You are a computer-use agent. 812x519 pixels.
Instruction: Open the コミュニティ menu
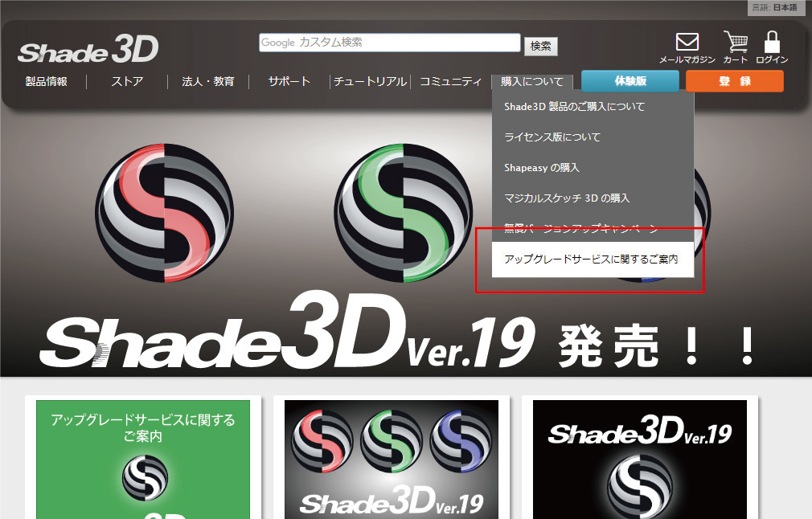pyautogui.click(x=450, y=81)
